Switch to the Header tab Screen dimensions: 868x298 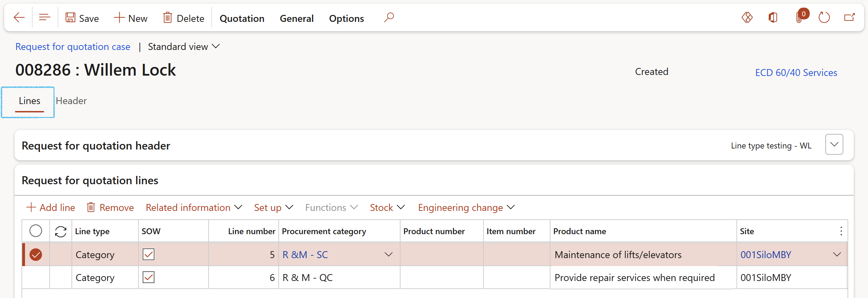(x=71, y=101)
